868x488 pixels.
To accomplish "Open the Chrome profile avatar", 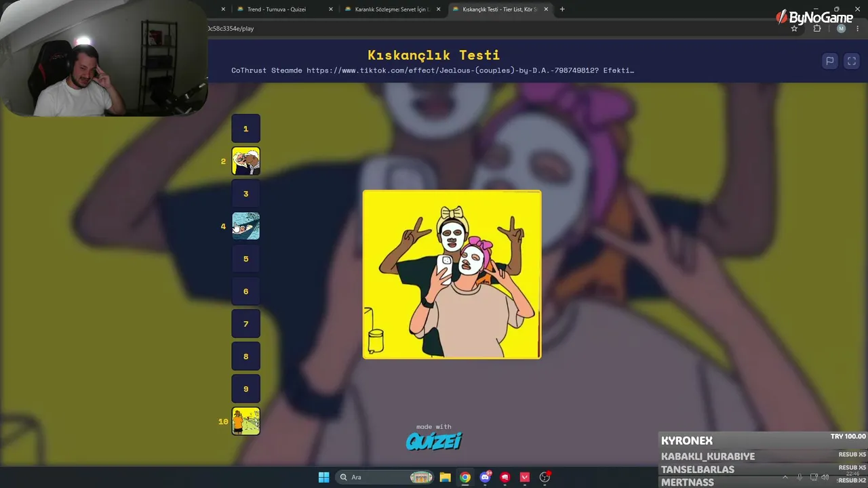I will click(x=842, y=28).
